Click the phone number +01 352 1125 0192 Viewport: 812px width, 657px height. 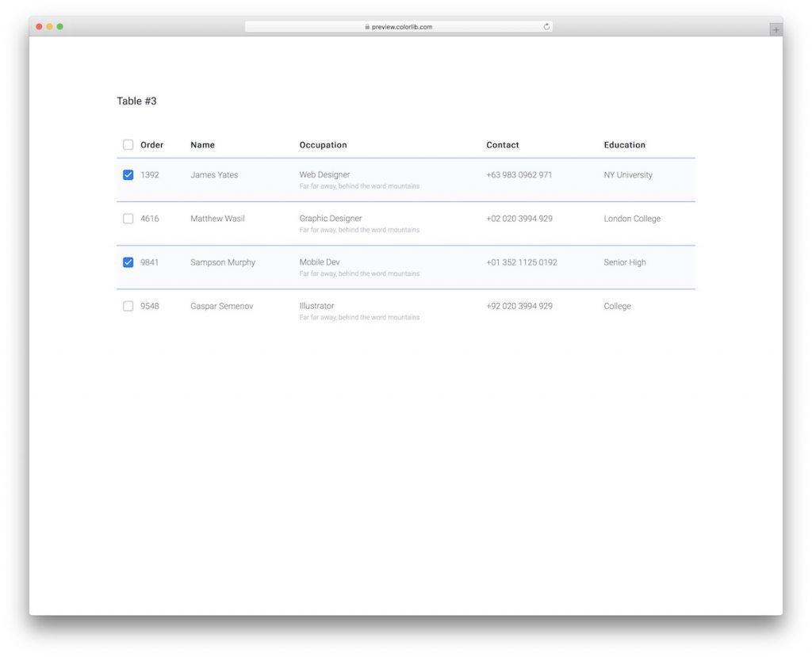coord(522,262)
